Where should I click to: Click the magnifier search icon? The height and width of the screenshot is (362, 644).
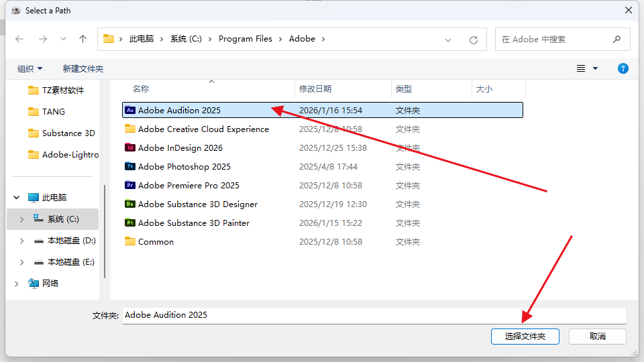coord(616,40)
